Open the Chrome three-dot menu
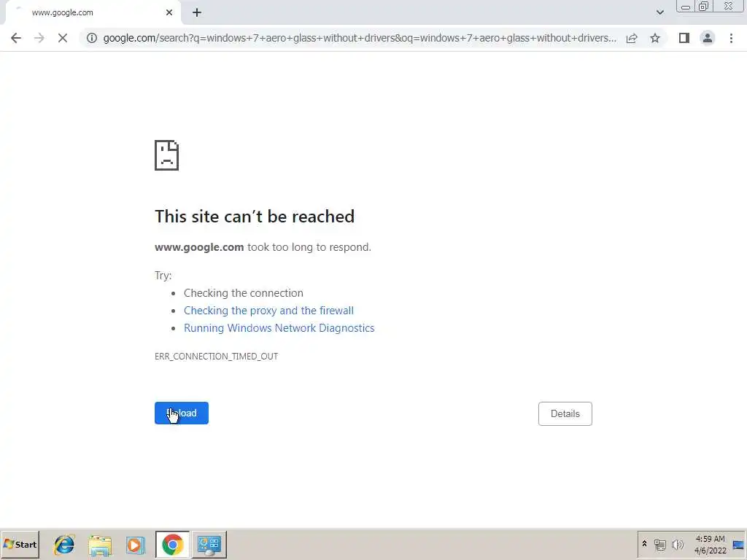 (731, 38)
